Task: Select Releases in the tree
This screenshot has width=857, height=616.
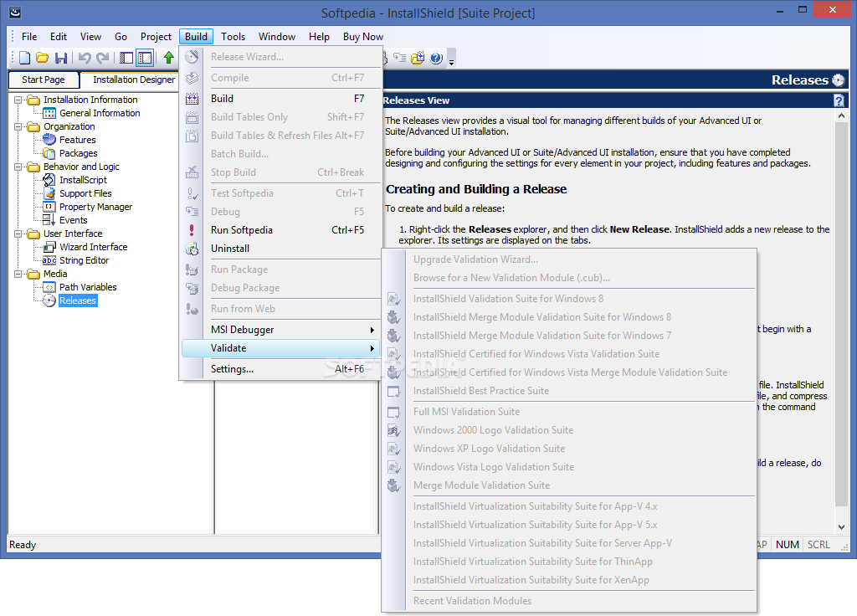Action: (x=78, y=300)
